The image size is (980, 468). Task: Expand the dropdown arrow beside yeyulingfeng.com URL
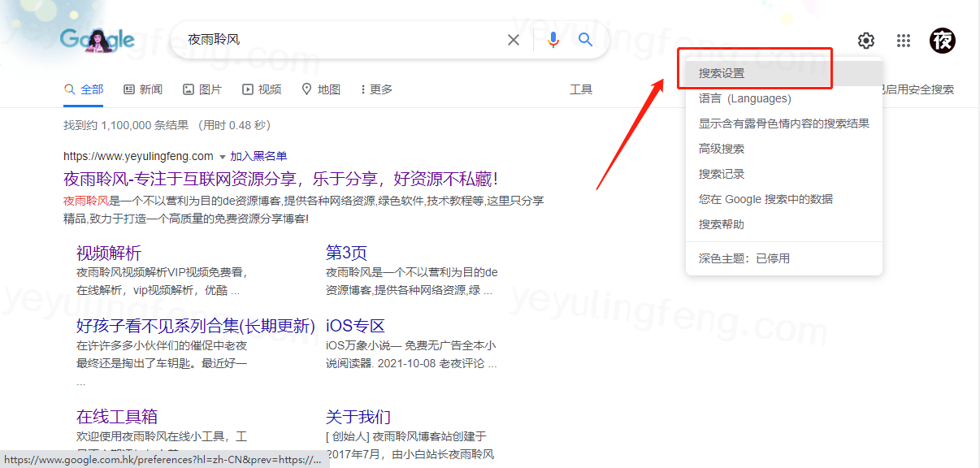click(x=222, y=156)
